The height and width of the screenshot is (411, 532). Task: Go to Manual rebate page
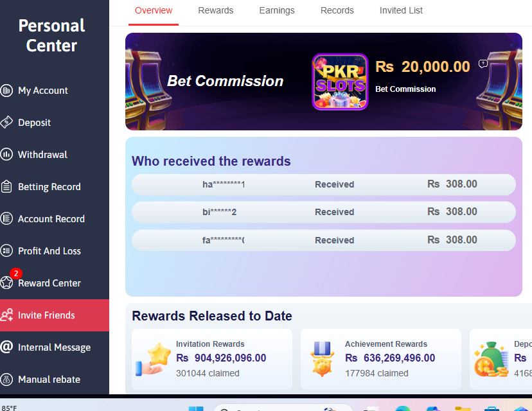54,379
